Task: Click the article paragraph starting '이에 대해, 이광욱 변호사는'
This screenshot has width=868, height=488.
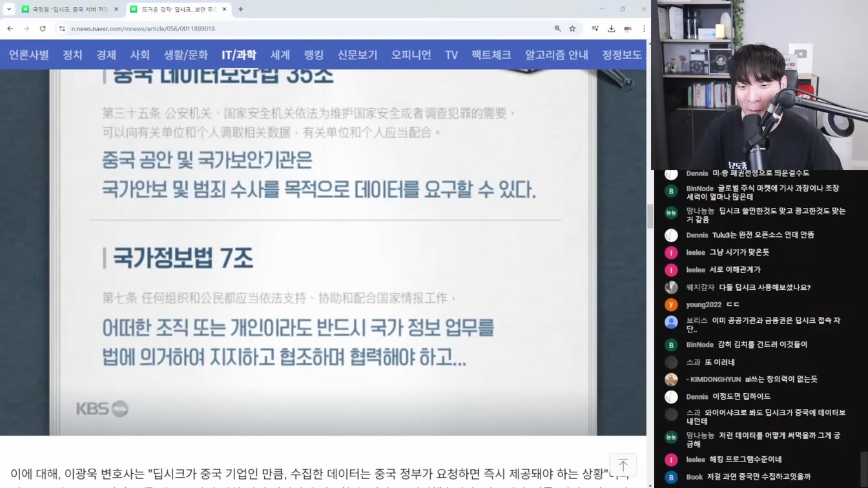Action: pos(320,476)
